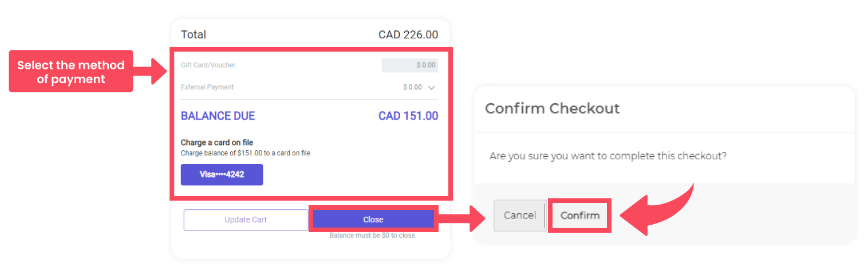Confirm the checkout in the dialog

pyautogui.click(x=579, y=216)
